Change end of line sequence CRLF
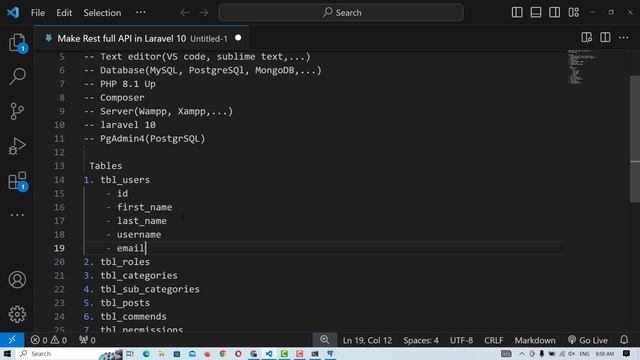This screenshot has height=360, width=640. 493,340
